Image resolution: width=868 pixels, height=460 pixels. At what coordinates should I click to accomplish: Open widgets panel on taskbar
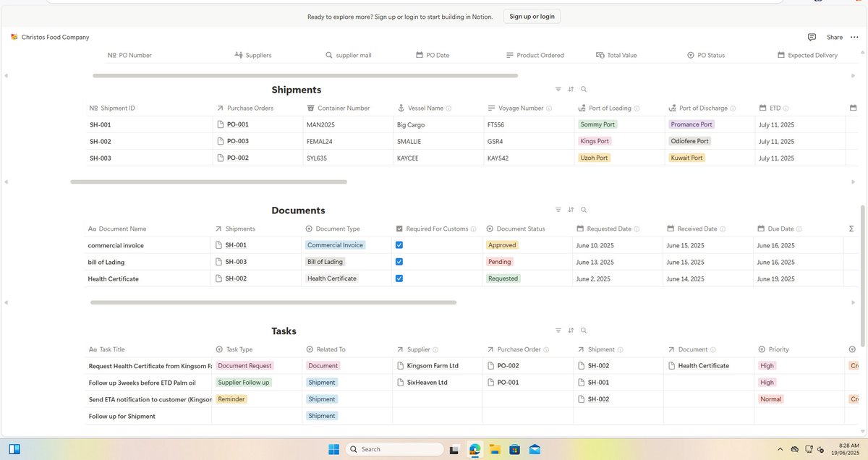[14, 449]
